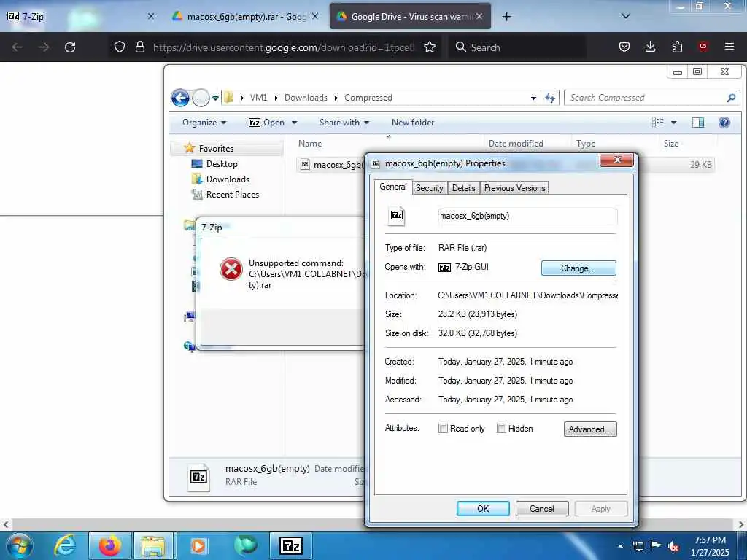Expand the view options dropdown arrow
Image resolution: width=747 pixels, height=560 pixels.
(x=673, y=122)
